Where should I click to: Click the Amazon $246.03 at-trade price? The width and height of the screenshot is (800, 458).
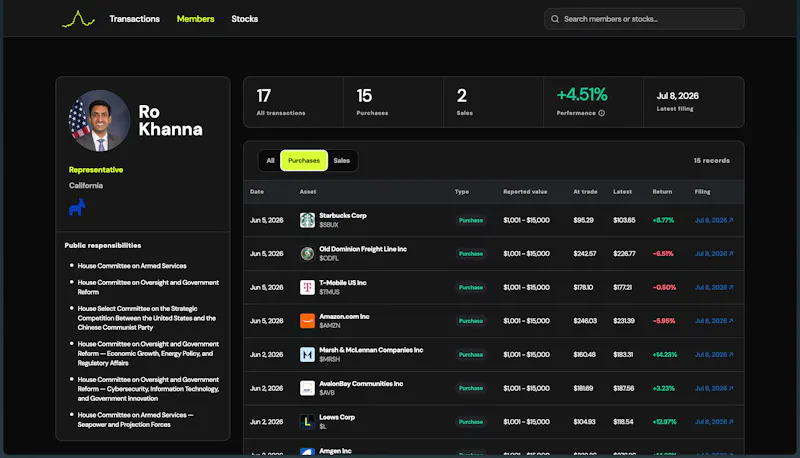585,321
